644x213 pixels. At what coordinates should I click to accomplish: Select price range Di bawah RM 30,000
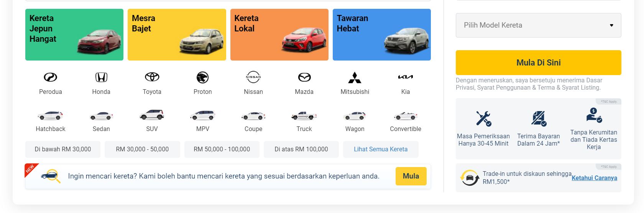click(63, 149)
